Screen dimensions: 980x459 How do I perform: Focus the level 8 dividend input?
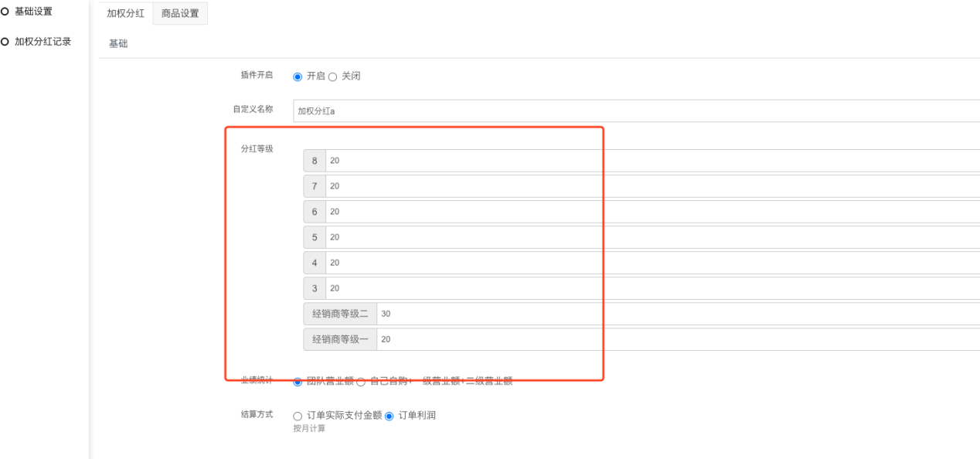(649, 161)
